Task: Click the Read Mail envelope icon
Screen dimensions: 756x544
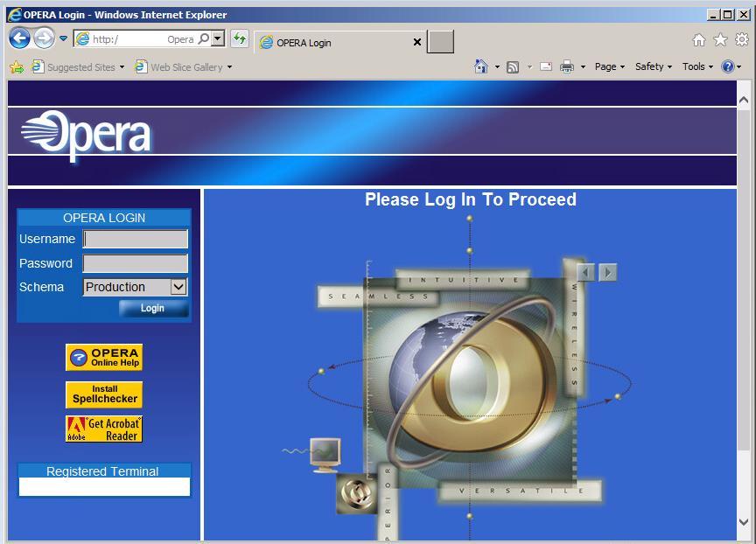Action: tap(546, 66)
